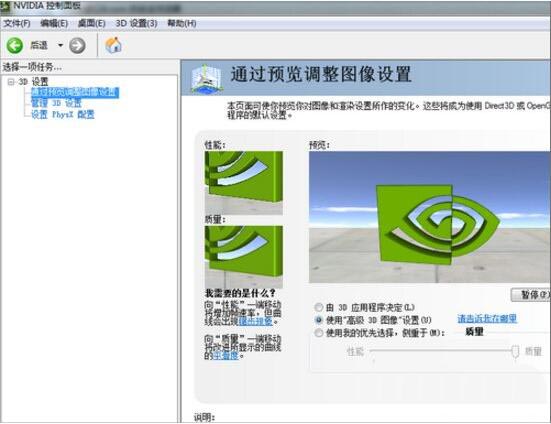Click the gray Forward arrow icon
The width and height of the screenshot is (551, 424).
point(77,45)
